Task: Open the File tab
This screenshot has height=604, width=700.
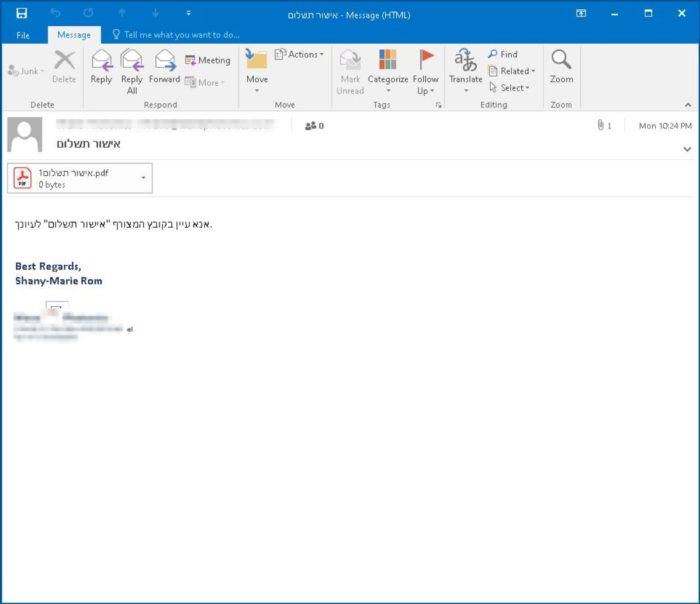Action: point(23,35)
